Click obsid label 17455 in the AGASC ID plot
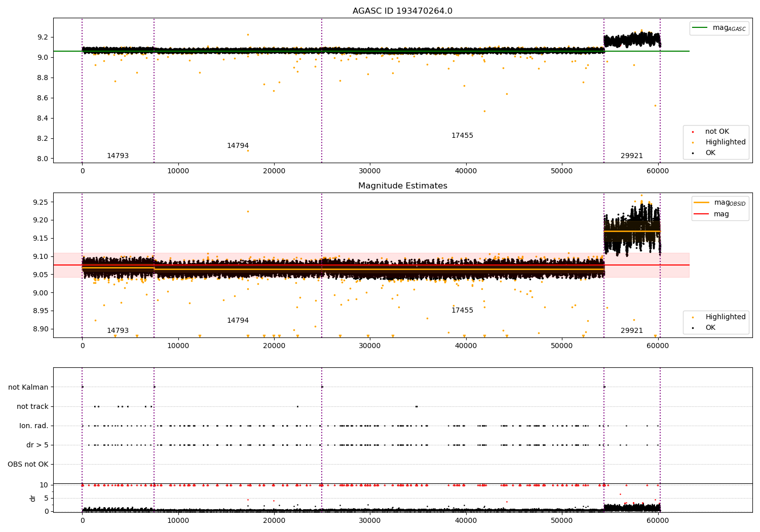This screenshot has width=760, height=532. click(462, 136)
